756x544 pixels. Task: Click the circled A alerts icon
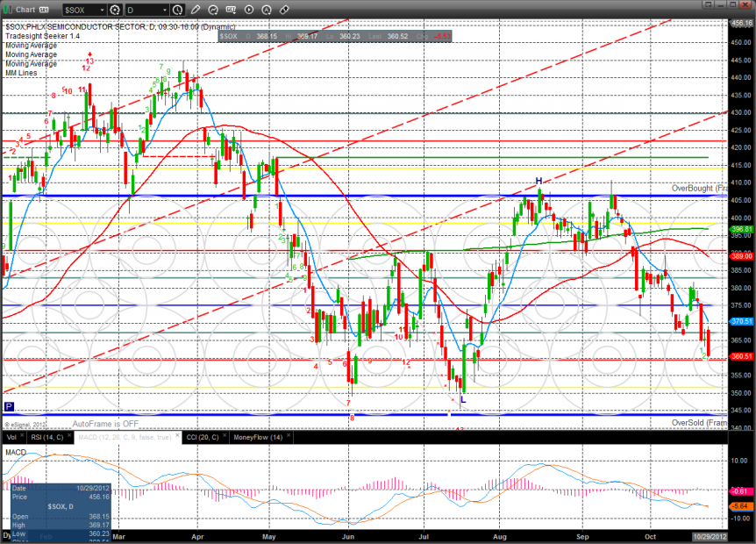pos(266,10)
